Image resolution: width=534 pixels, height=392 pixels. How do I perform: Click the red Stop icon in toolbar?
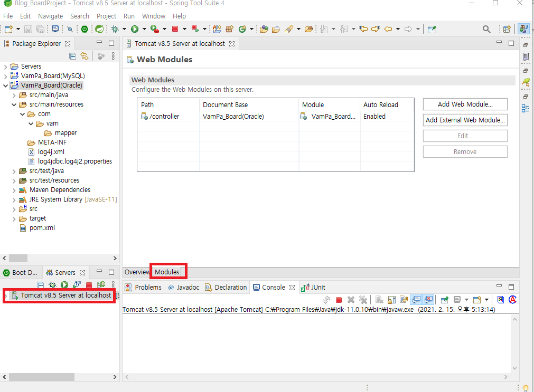[x=175, y=29]
